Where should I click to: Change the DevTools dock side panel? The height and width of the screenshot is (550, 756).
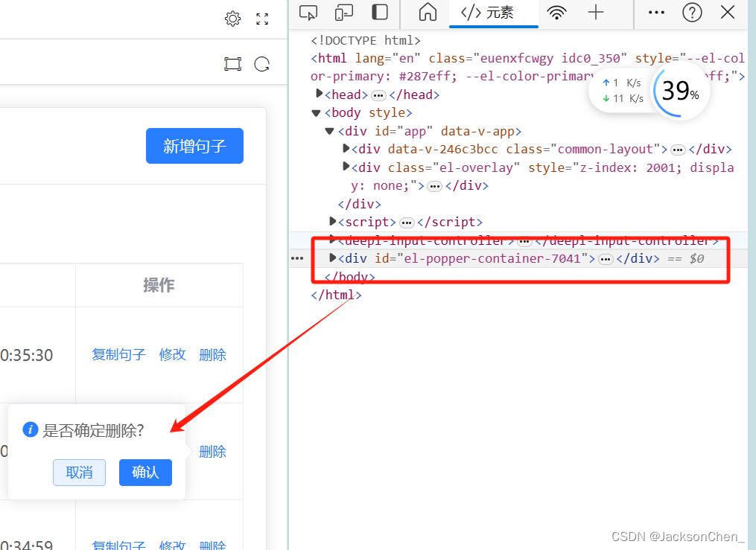(379, 13)
